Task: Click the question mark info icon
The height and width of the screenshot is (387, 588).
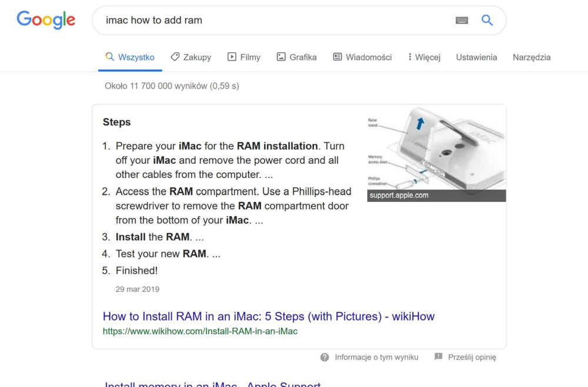Action: coord(325,358)
